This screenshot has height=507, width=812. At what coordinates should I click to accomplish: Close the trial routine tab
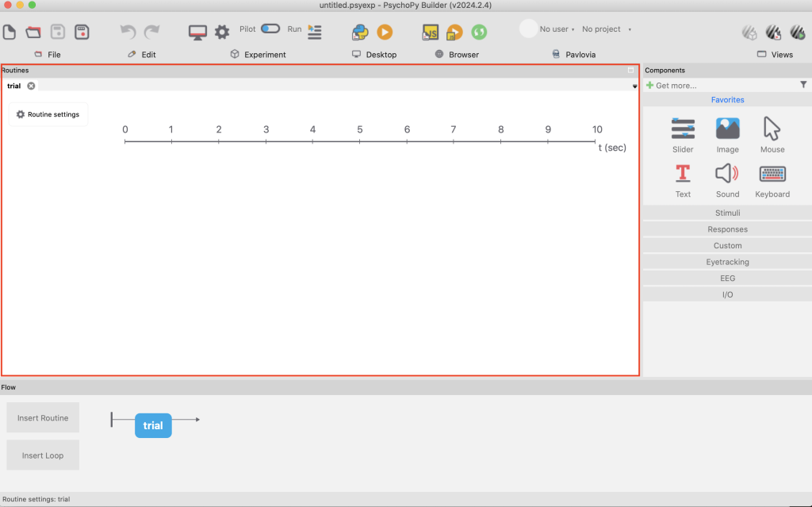tap(31, 86)
